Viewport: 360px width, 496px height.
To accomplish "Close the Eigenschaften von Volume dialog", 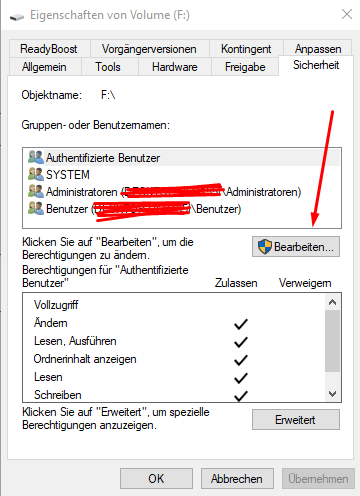I will 347,15.
